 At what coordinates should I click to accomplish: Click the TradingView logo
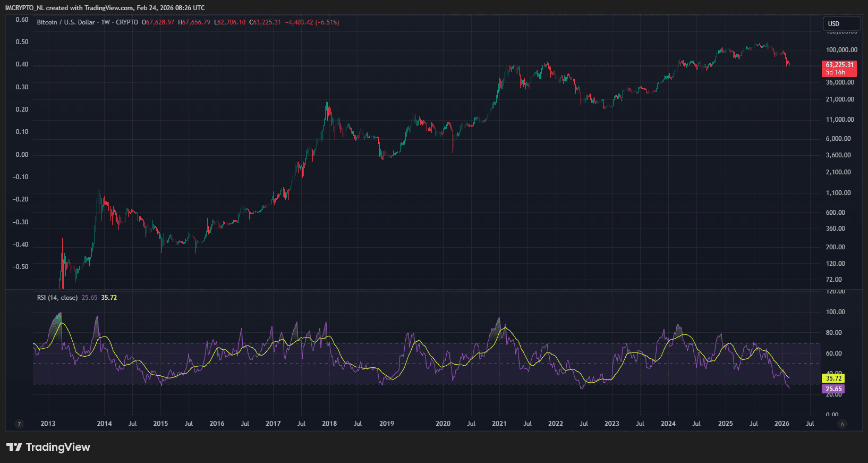(x=48, y=447)
